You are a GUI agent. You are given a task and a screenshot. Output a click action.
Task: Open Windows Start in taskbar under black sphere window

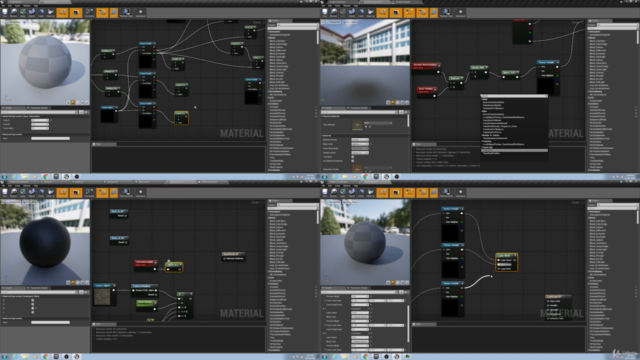pyautogui.click(x=4, y=357)
